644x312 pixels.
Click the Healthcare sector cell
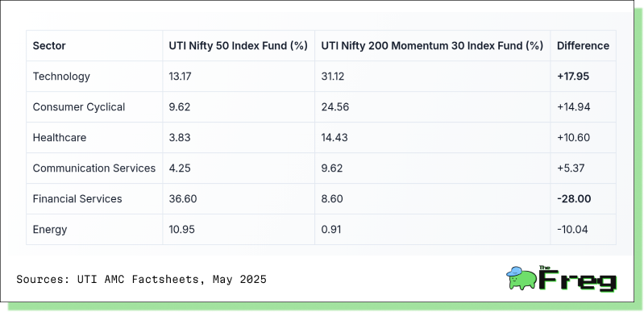tap(60, 137)
